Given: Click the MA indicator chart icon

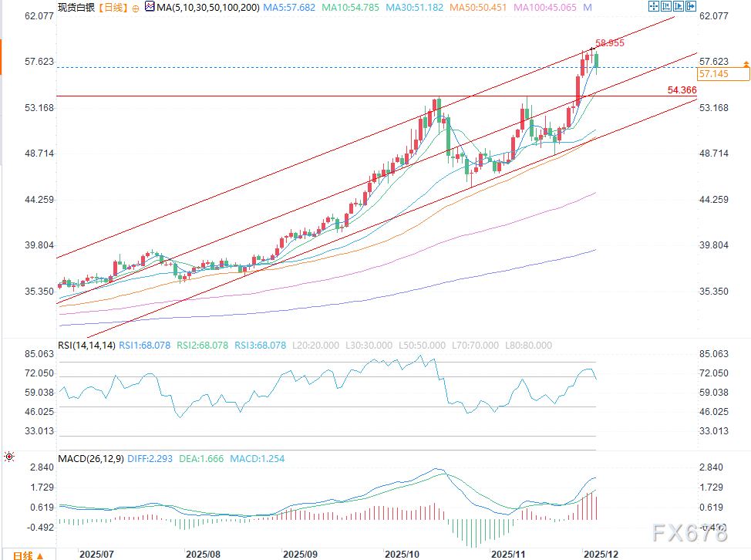Looking at the screenshot, I should (150, 7).
